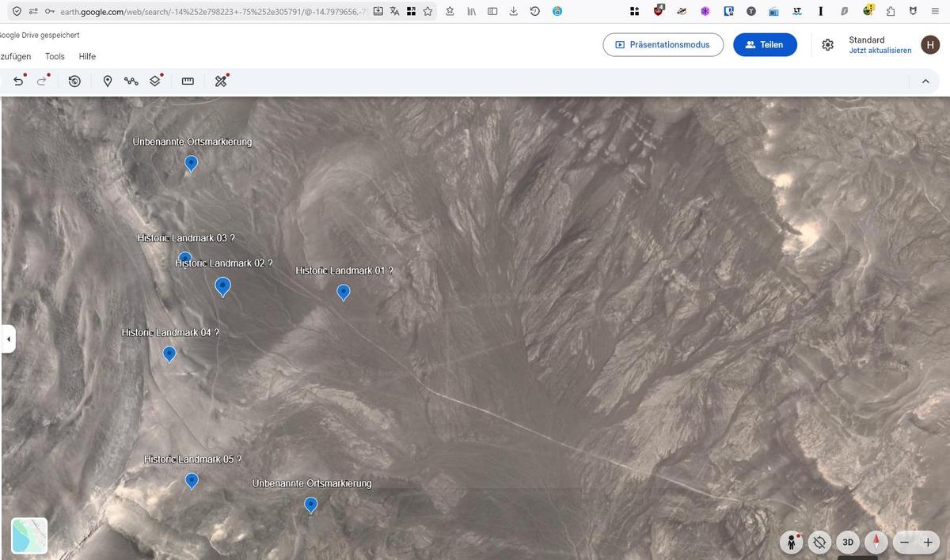Open the layers style tool
Image resolution: width=950 pixels, height=560 pixels.
(x=155, y=81)
